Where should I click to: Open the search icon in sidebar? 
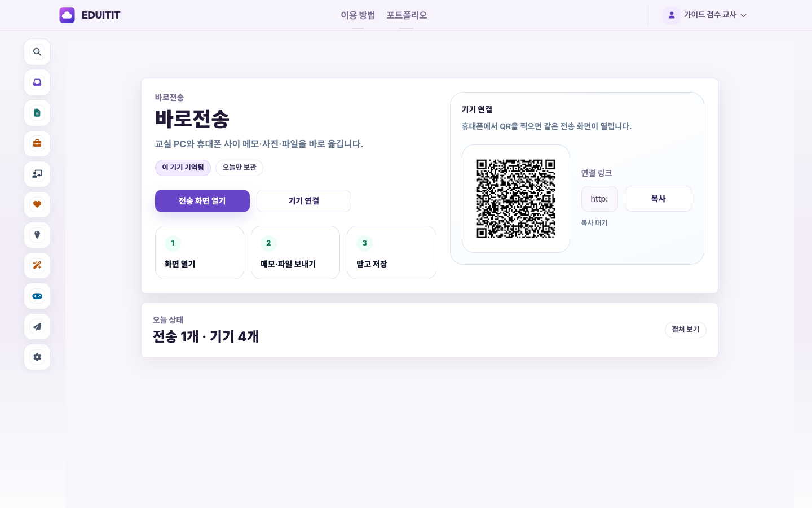pos(37,52)
